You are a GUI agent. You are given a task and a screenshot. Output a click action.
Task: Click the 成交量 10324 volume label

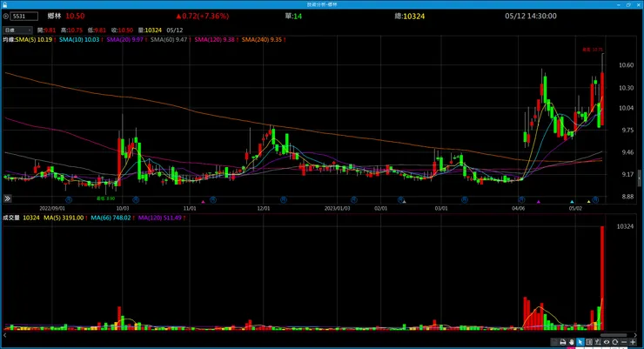21,218
